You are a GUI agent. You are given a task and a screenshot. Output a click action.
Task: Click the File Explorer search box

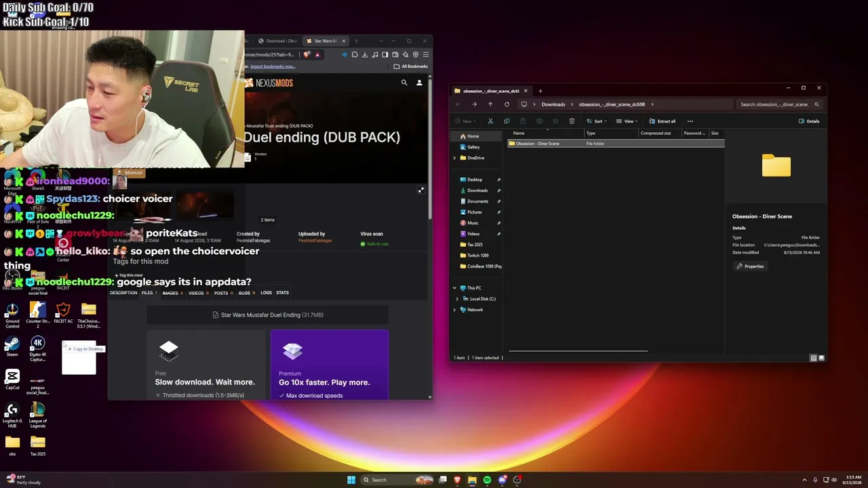pyautogui.click(x=778, y=104)
